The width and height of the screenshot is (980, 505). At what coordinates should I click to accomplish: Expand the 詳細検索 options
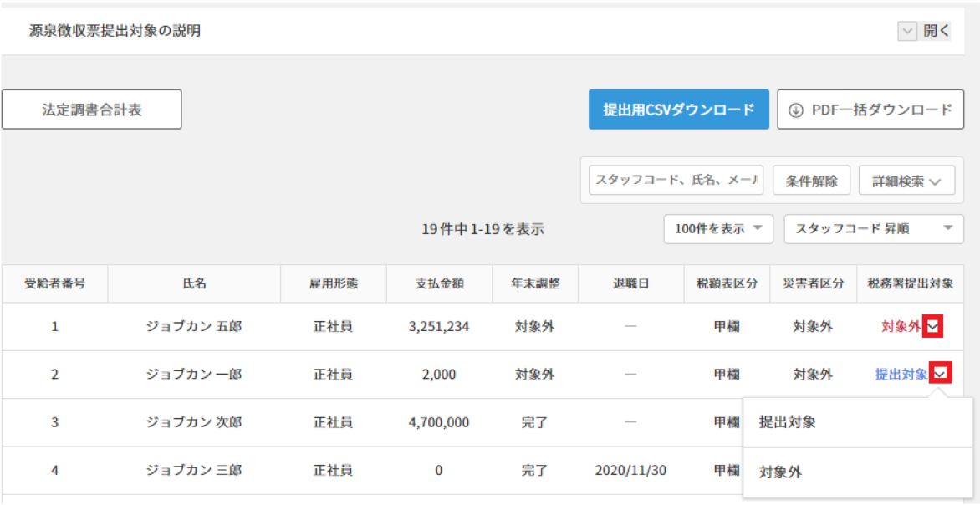[x=906, y=181]
